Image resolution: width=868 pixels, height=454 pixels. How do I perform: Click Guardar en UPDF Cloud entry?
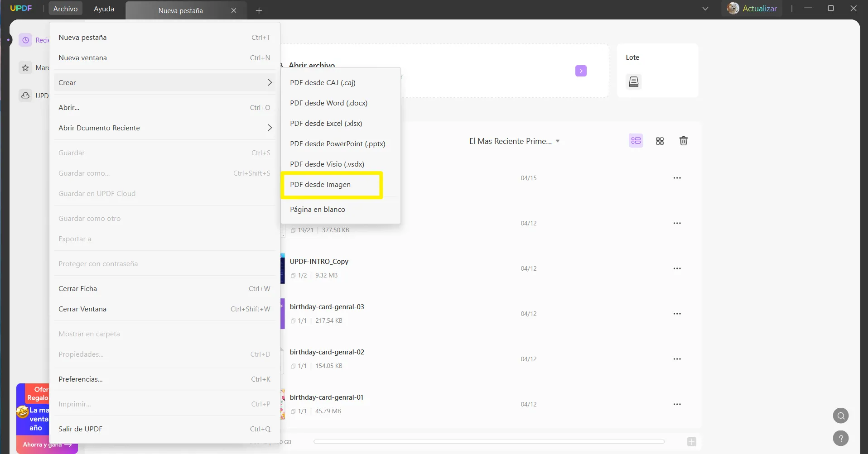164,194
